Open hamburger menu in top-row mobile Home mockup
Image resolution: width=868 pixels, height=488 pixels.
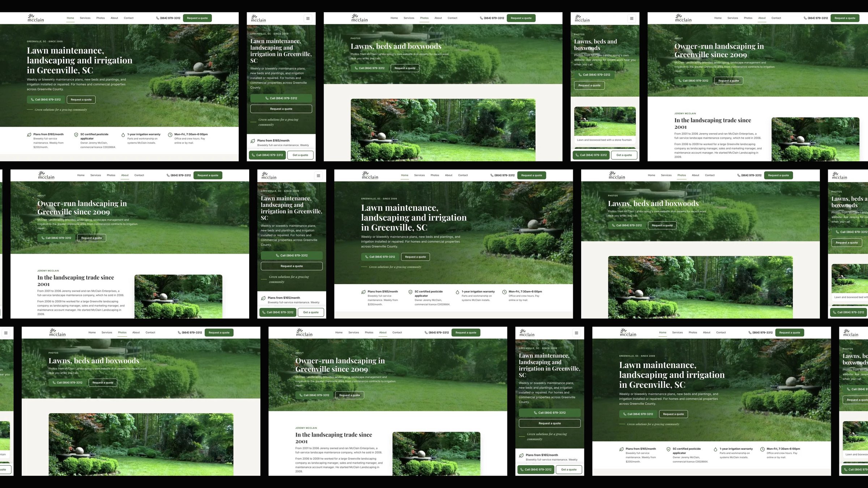[x=308, y=18]
